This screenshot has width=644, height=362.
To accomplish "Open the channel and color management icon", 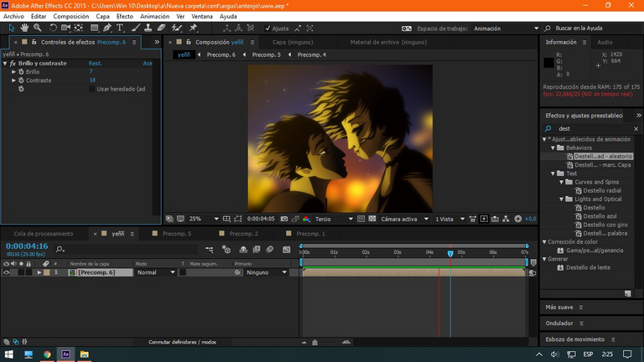I will click(x=306, y=219).
